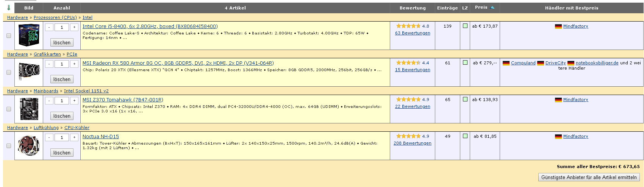Click Händler mit Bestpreis column header
The height and width of the screenshot is (187, 644).
572,8
